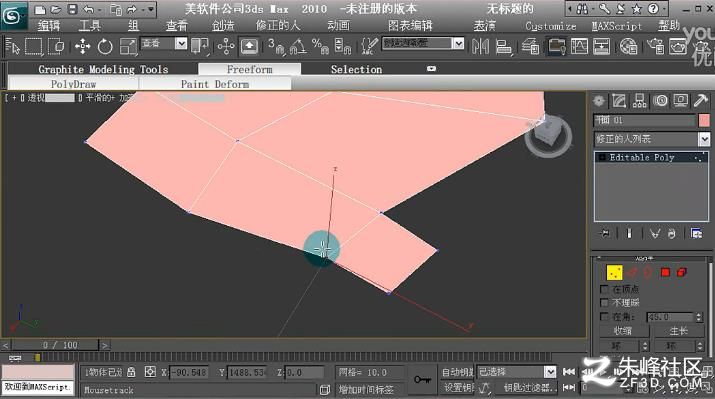Open the Display command panel tab
This screenshot has height=399, width=715.
pos(680,101)
